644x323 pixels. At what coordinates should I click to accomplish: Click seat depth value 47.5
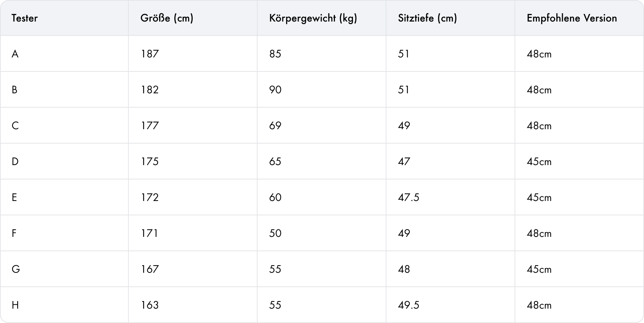coord(409,197)
